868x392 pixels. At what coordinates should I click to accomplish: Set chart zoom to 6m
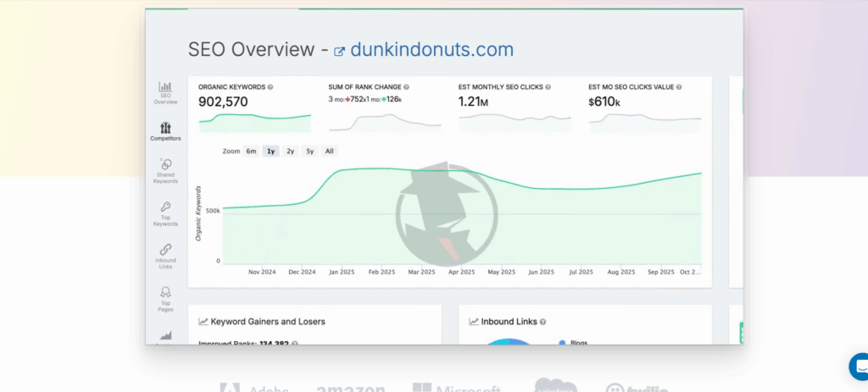pos(251,151)
